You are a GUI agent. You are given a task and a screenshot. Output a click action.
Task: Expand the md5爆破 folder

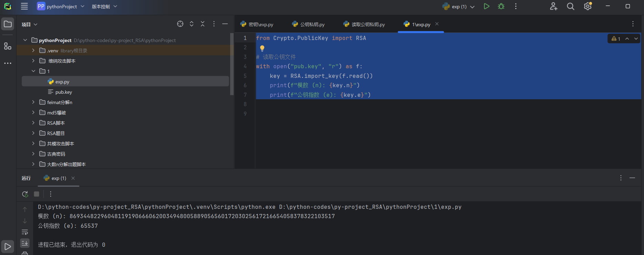click(x=33, y=113)
